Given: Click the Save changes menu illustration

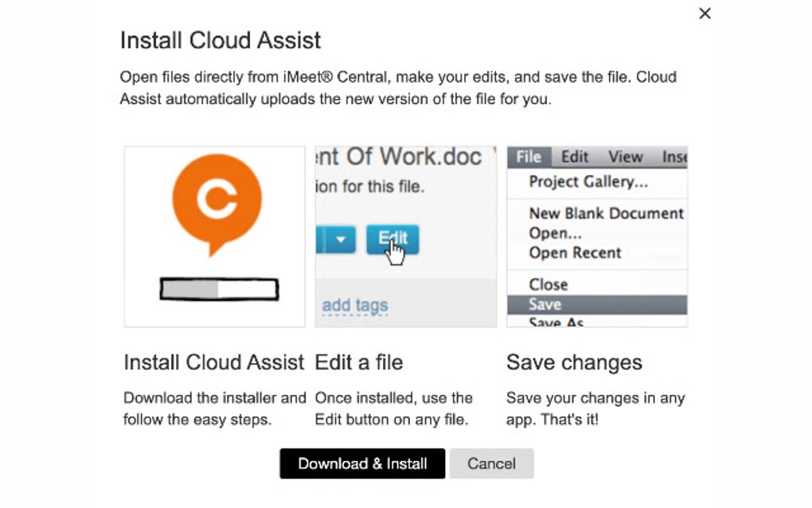Looking at the screenshot, I should click(x=596, y=236).
